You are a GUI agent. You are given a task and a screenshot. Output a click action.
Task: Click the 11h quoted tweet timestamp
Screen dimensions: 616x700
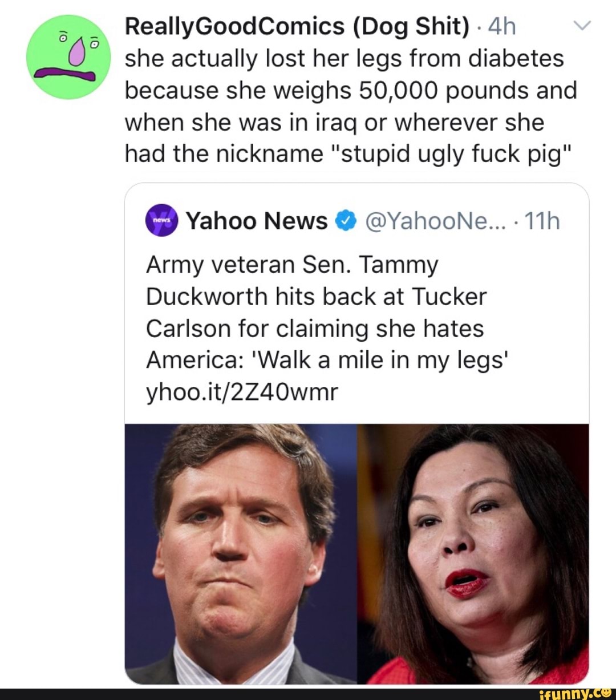pos(542,221)
